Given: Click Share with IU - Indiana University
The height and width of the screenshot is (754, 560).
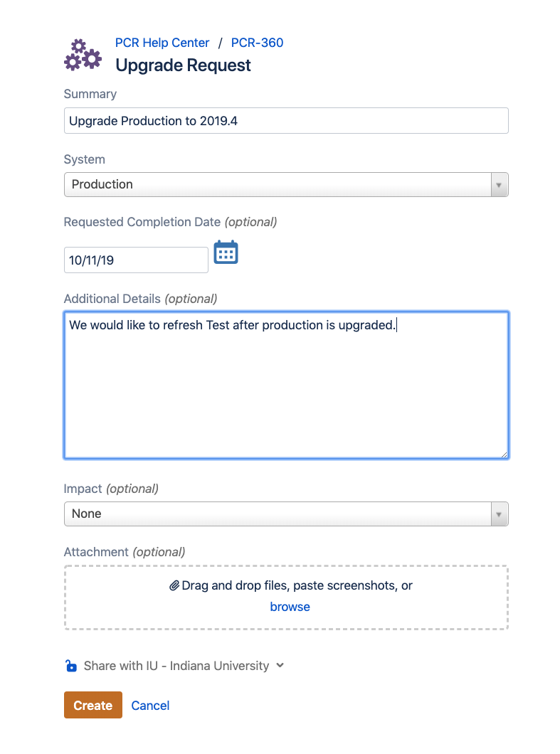Looking at the screenshot, I should click(176, 667).
